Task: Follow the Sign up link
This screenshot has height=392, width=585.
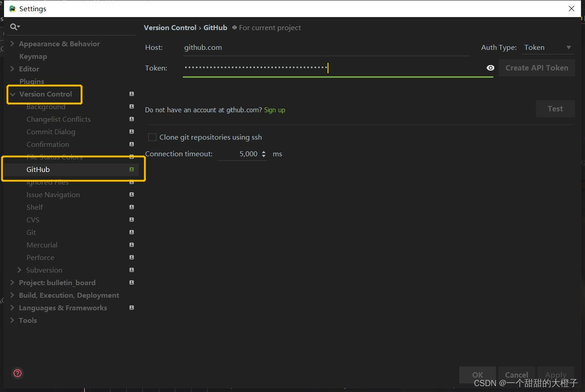Action: click(x=275, y=110)
